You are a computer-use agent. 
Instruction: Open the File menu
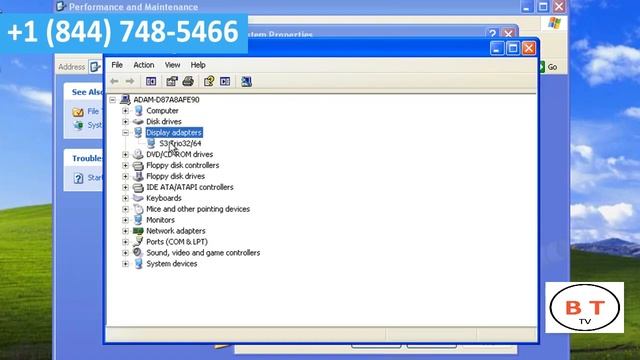click(117, 65)
